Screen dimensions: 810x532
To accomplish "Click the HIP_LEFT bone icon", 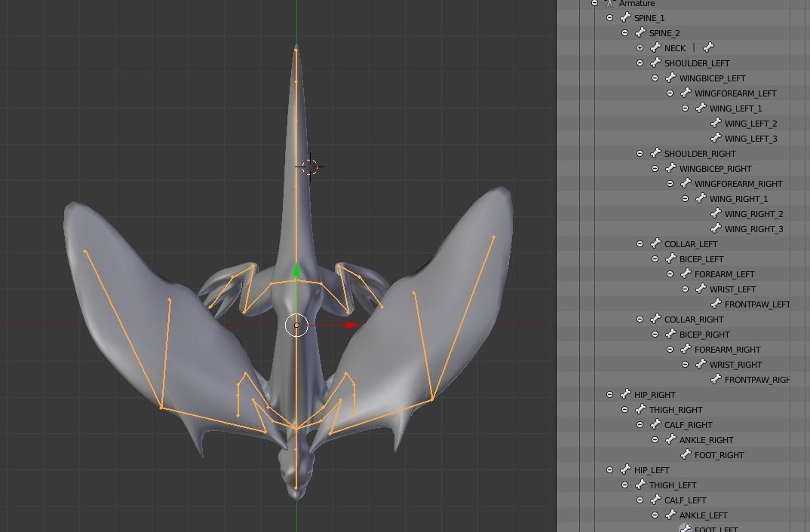I will coord(625,469).
